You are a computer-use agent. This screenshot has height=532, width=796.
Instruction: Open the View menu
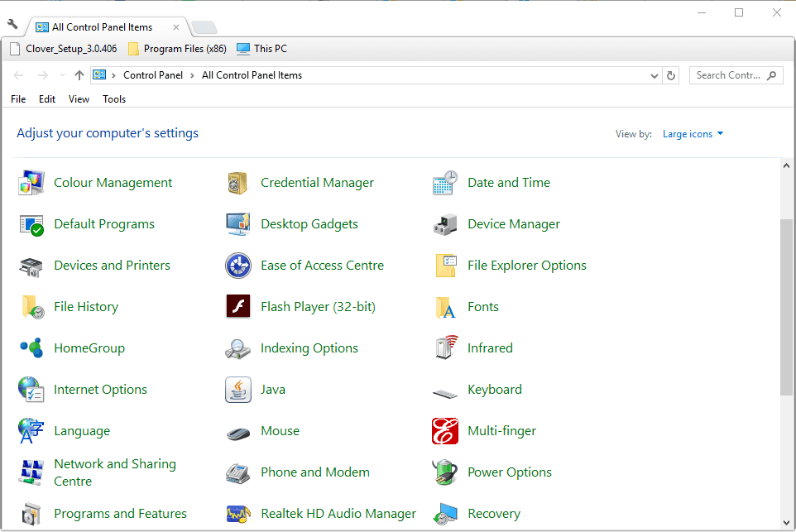(79, 99)
